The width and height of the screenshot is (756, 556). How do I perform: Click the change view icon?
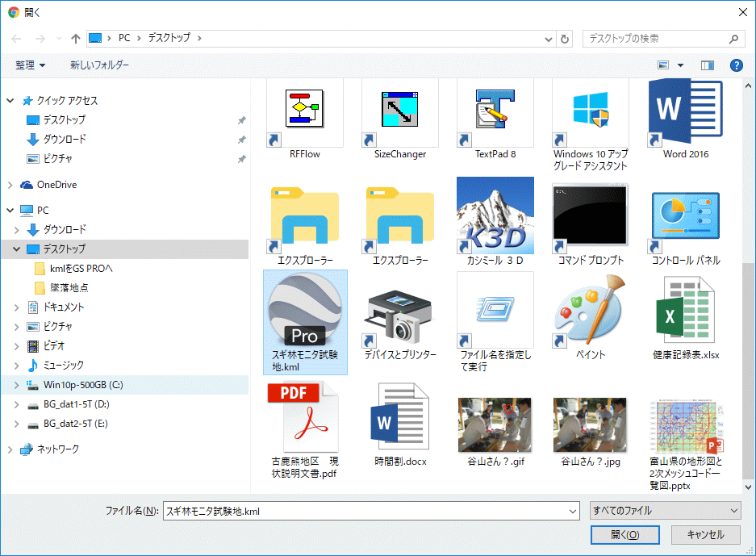(x=663, y=65)
